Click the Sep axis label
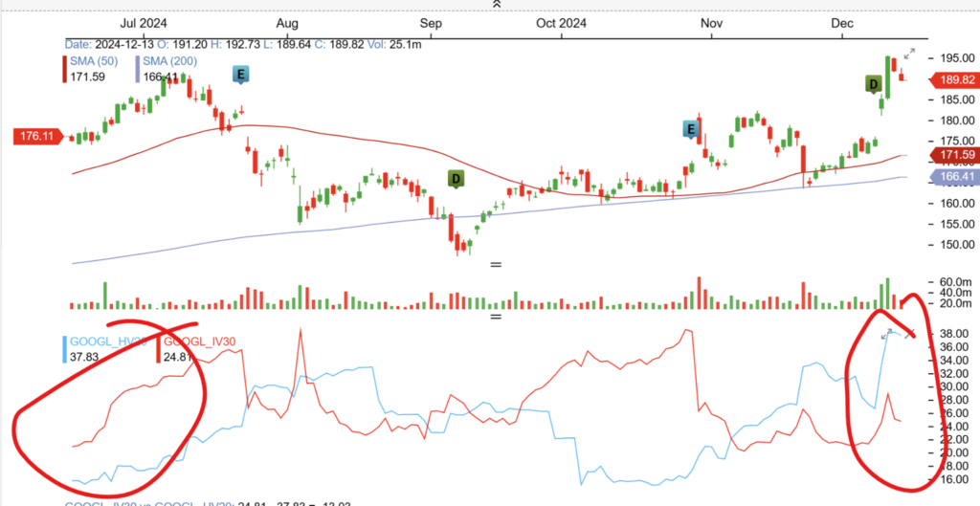This screenshot has width=980, height=506. click(432, 24)
